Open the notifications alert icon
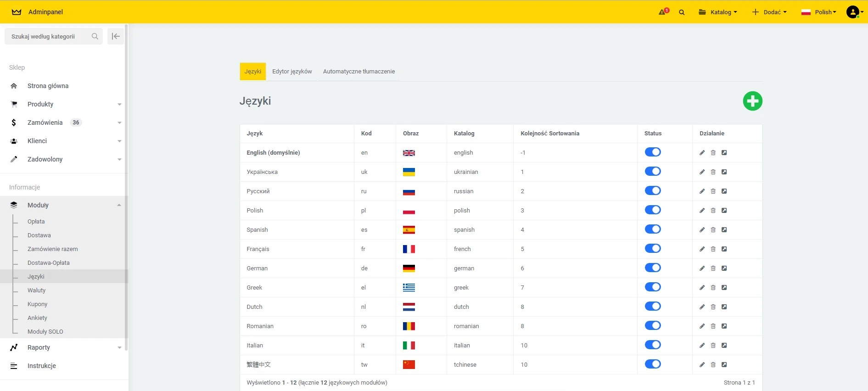 663,12
